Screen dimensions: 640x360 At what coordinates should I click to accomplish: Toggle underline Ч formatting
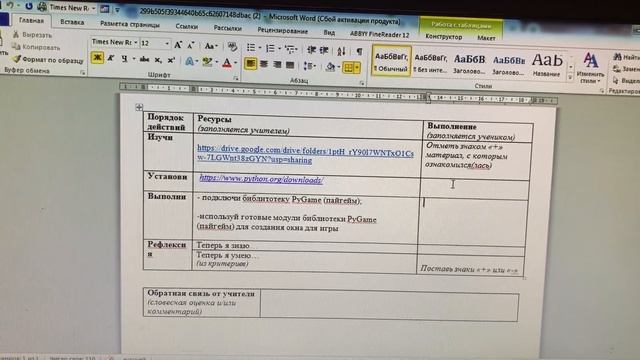click(x=124, y=59)
